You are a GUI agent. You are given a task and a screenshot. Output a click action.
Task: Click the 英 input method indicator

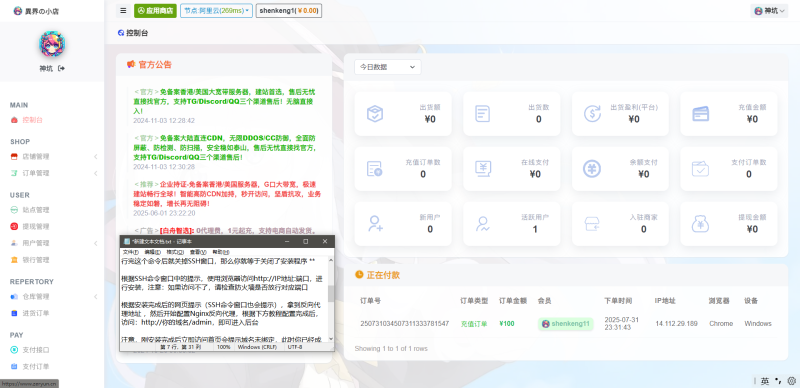[765, 381]
